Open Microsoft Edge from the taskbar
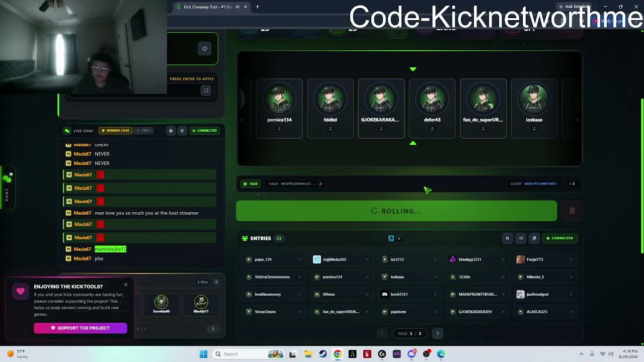Screen dimensions: 644x362 coord(441,354)
